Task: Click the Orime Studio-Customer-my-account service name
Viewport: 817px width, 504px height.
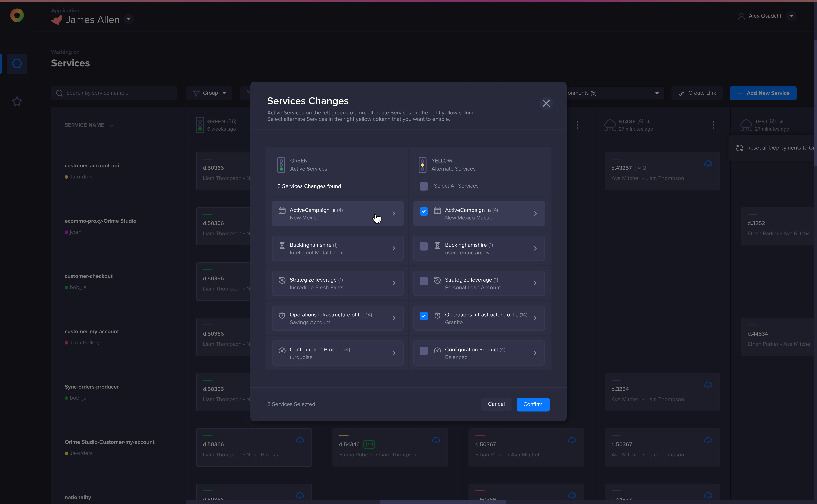Action: click(109, 442)
